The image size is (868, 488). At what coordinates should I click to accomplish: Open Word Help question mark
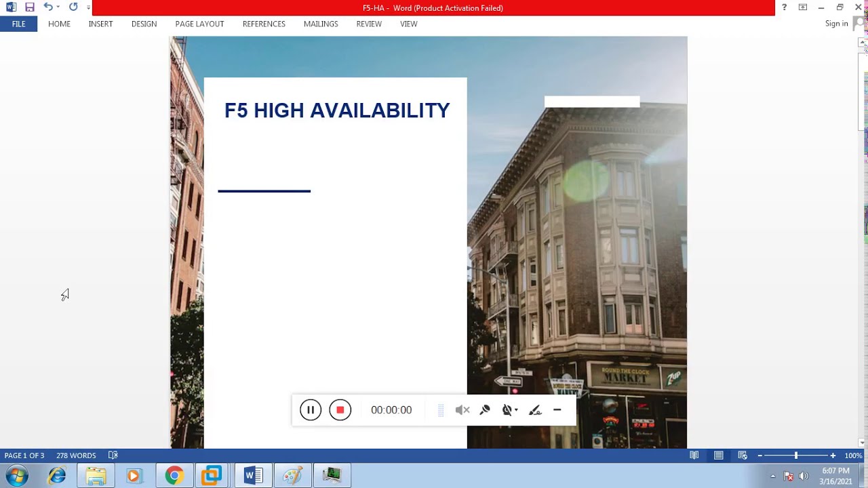click(x=785, y=7)
